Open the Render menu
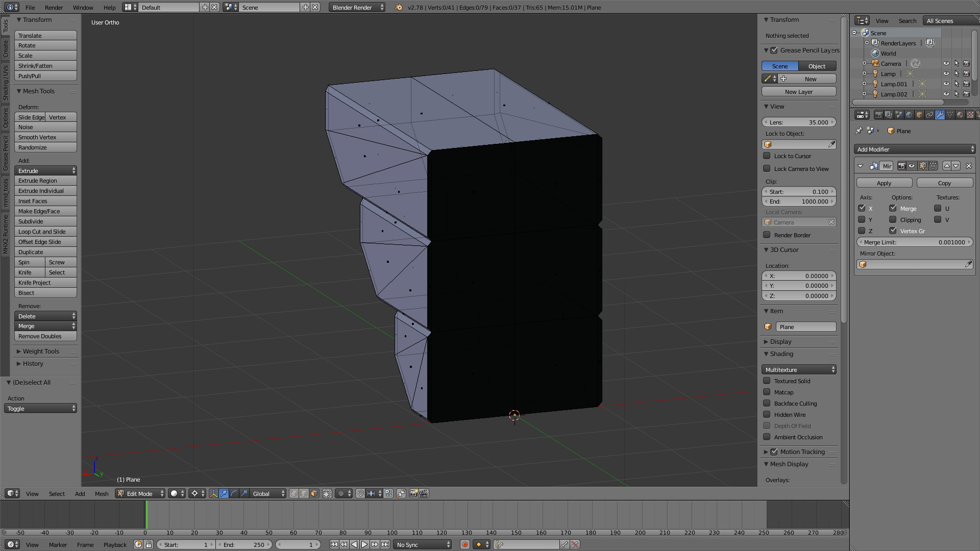Viewport: 980px width, 551px height. tap(54, 8)
